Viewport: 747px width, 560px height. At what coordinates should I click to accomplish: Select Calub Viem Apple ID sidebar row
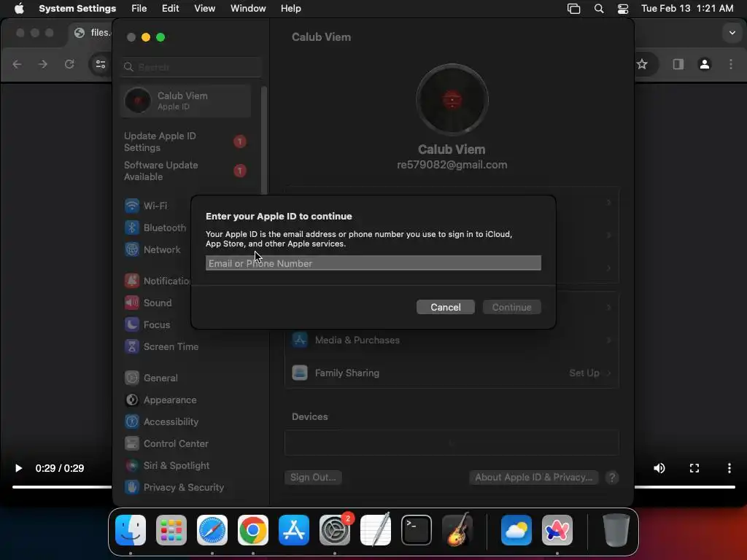pyautogui.click(x=185, y=101)
